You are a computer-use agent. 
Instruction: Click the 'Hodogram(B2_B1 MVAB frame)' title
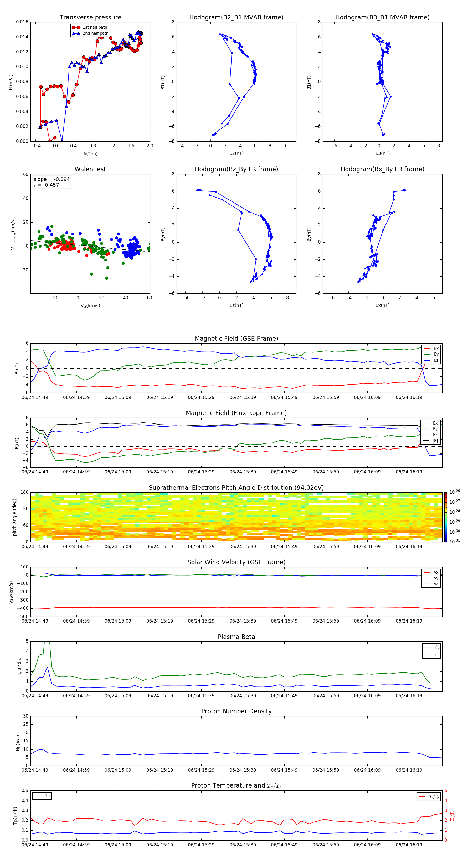point(236,17)
